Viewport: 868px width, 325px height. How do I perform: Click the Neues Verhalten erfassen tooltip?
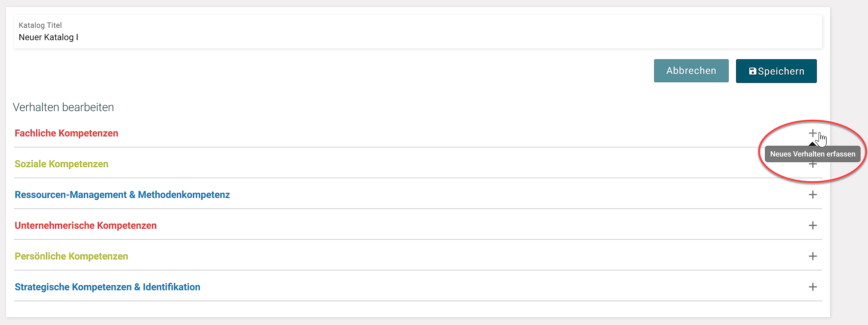pyautogui.click(x=812, y=154)
